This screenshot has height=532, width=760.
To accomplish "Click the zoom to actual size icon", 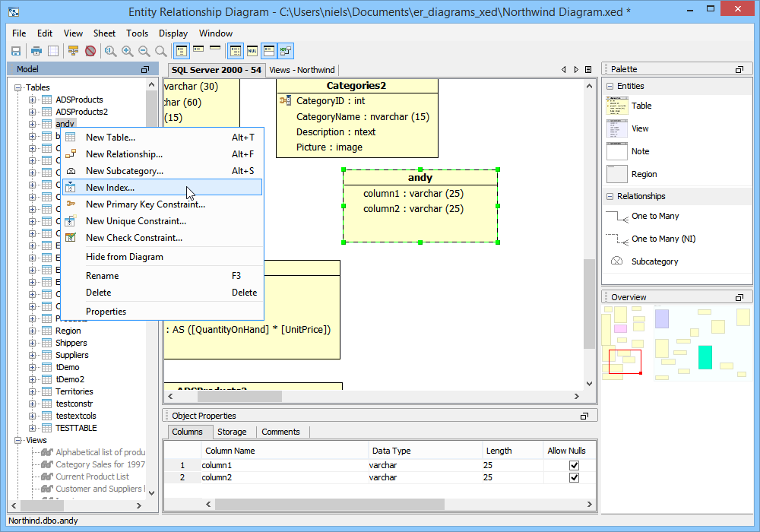I will click(x=110, y=51).
